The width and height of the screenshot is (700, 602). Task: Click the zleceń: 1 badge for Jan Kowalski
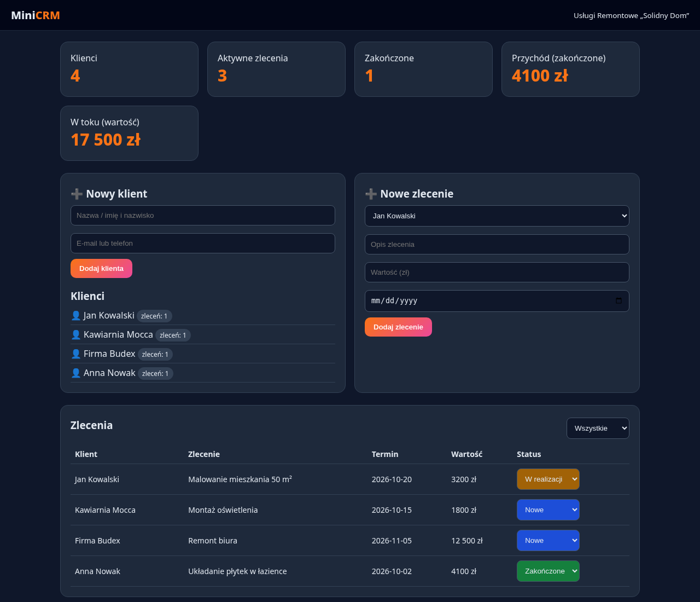(154, 316)
